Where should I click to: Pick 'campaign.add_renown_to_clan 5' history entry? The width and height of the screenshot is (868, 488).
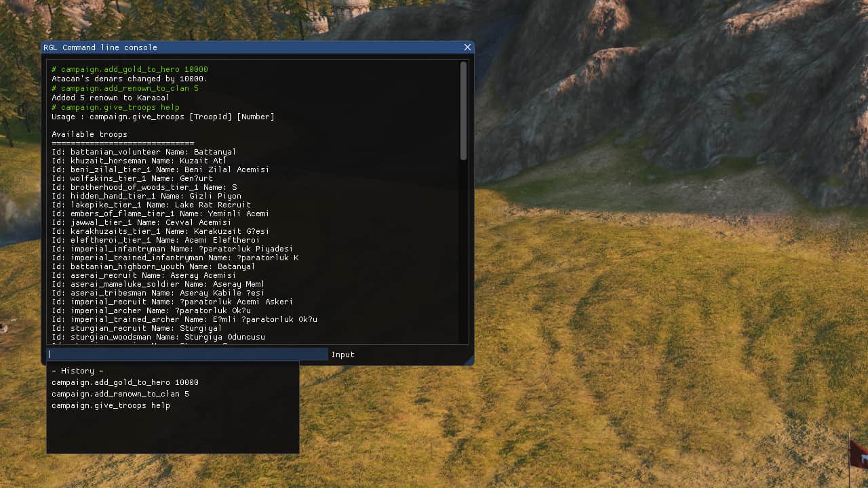pyautogui.click(x=120, y=394)
